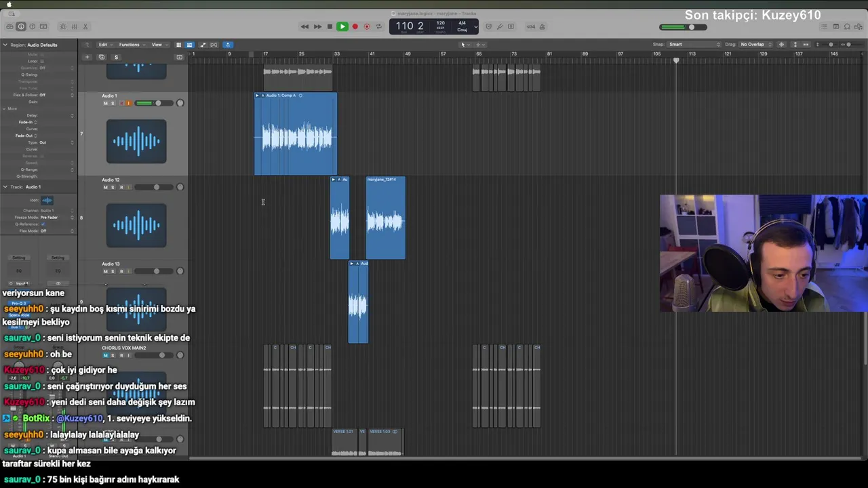Solo the Audio 13 track
Screen dimensions: 868x488
113,271
